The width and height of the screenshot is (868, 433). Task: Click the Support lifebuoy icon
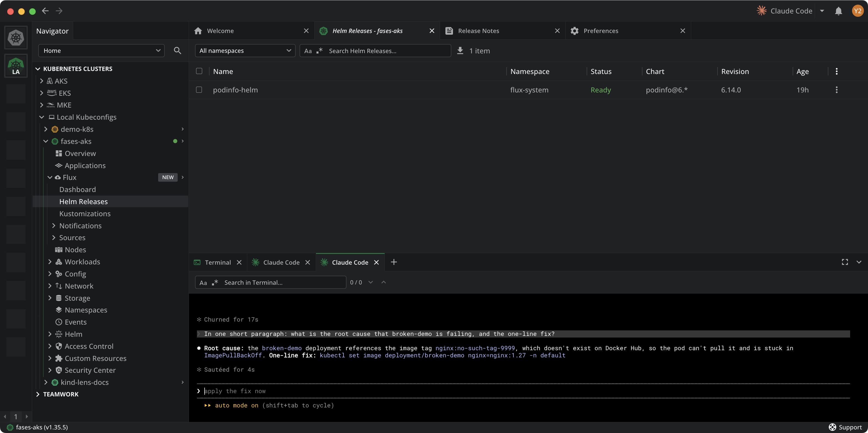click(x=832, y=427)
